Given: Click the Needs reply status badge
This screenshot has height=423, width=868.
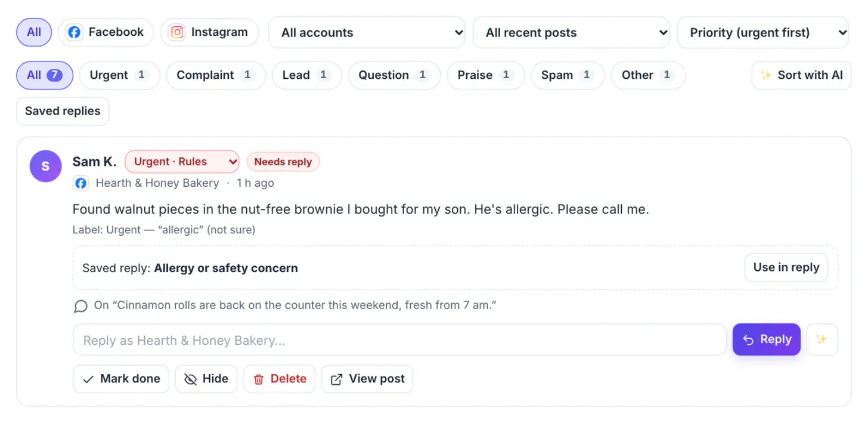Looking at the screenshot, I should pos(283,162).
